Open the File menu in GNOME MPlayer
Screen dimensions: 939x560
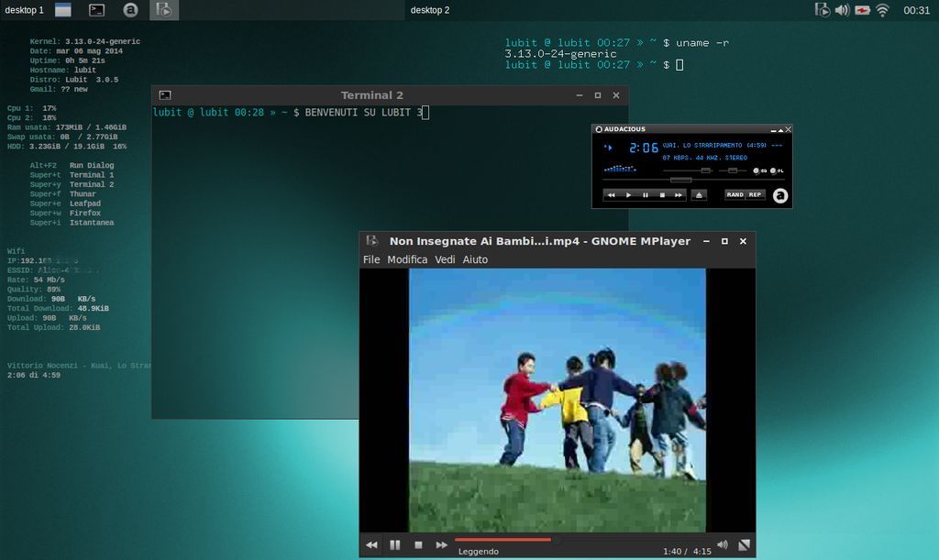[371, 259]
